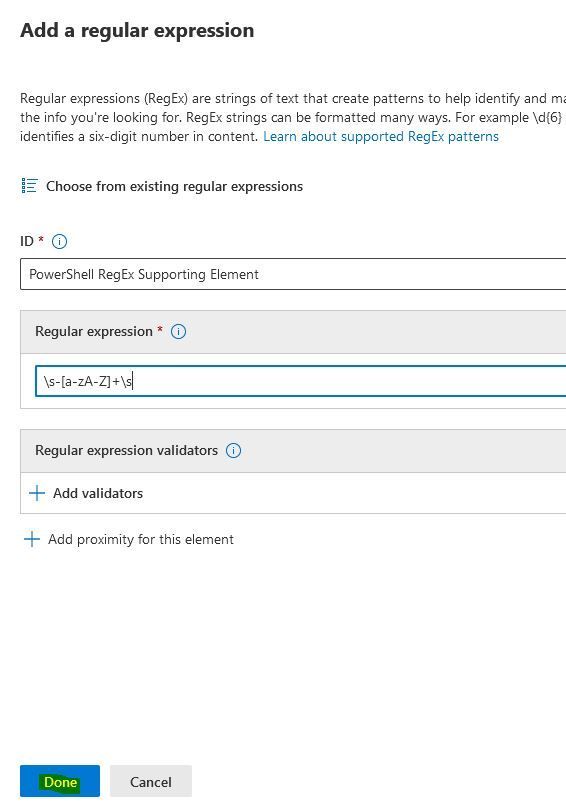Click the Regular expression validators header label
The image size is (566, 804).
[127, 450]
